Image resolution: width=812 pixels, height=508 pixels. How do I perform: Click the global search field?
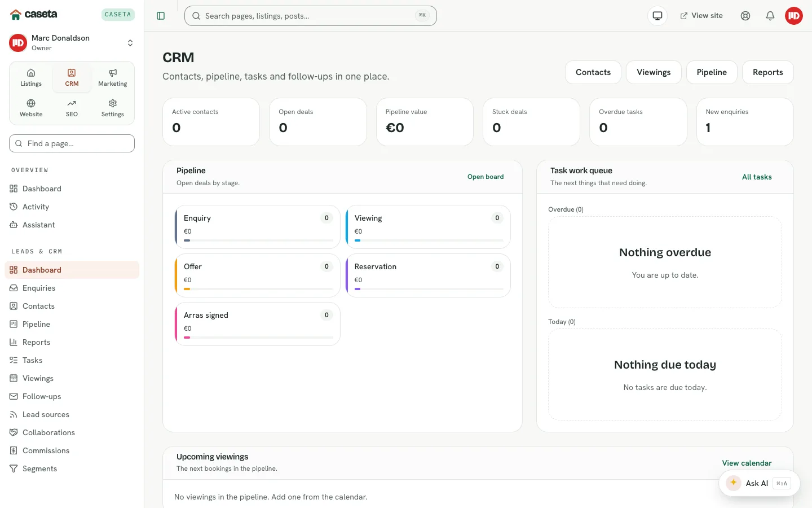(311, 16)
